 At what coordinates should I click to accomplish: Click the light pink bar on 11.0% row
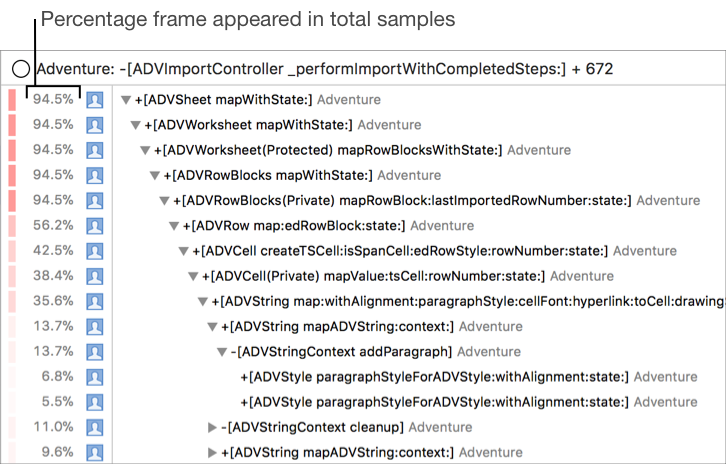pos(11,427)
